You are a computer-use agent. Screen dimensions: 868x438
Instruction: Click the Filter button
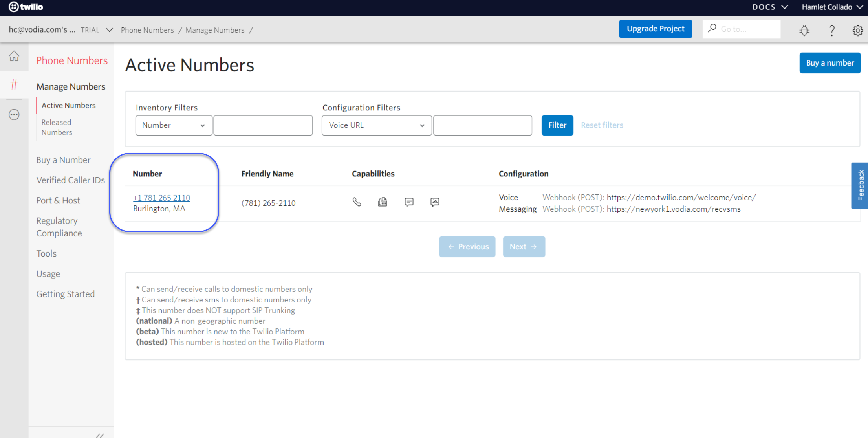(x=557, y=125)
